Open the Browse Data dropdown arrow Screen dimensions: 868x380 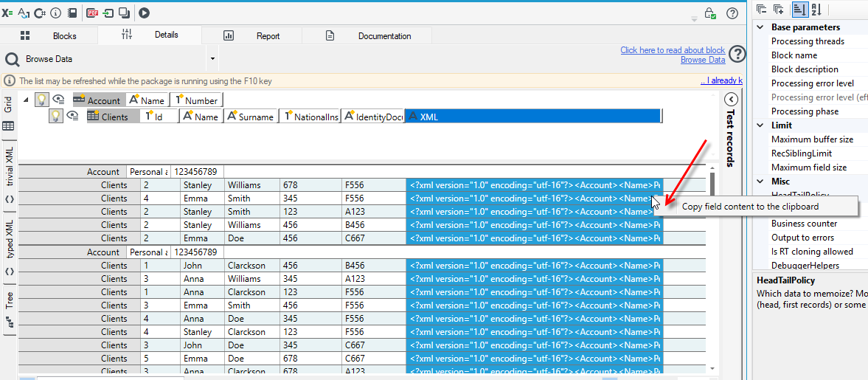point(212,59)
